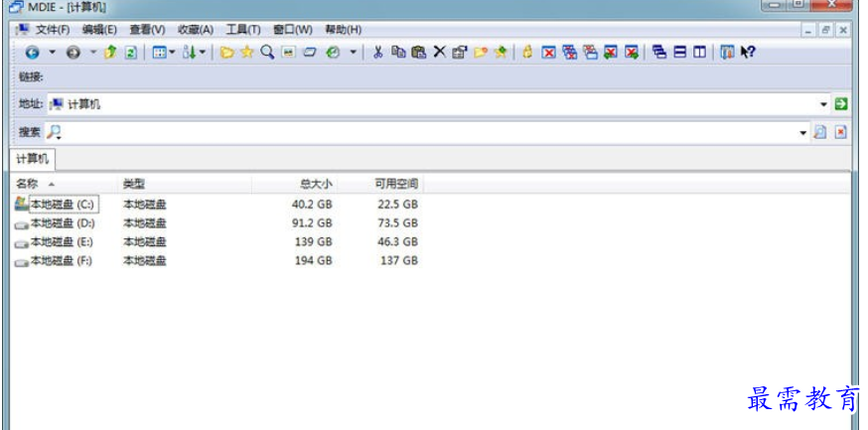Sort by the 总大小 column header
Screen dimensions: 868x430
[x=295, y=184]
